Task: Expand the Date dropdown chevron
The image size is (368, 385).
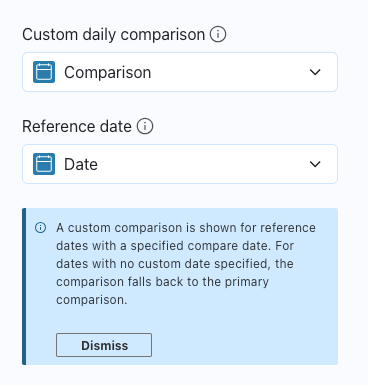Action: click(x=315, y=164)
